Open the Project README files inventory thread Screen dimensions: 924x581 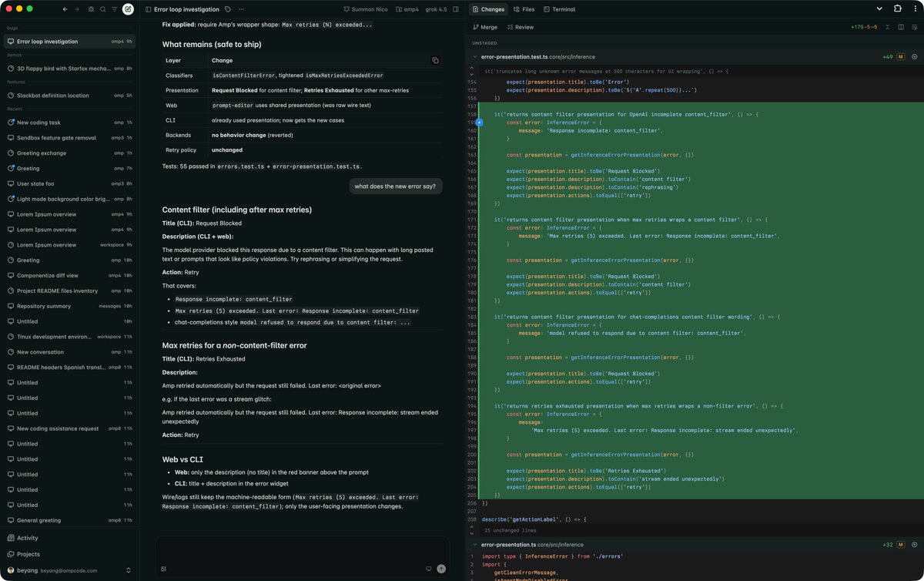[69, 290]
